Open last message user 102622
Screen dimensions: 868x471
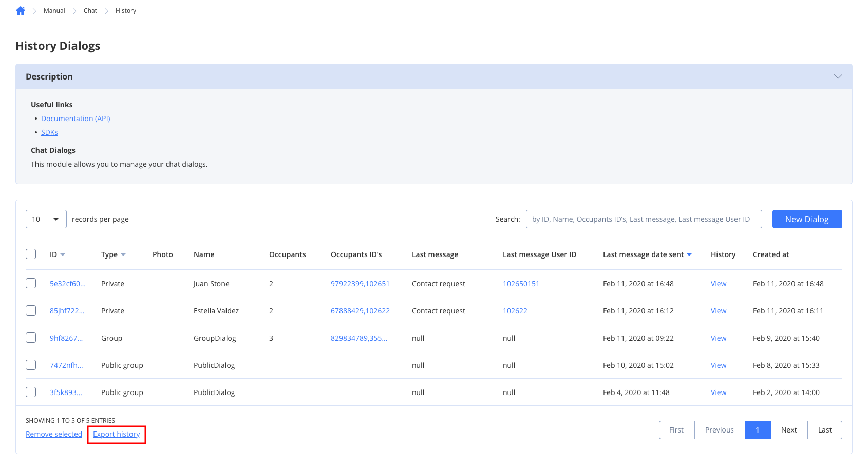[x=515, y=311]
